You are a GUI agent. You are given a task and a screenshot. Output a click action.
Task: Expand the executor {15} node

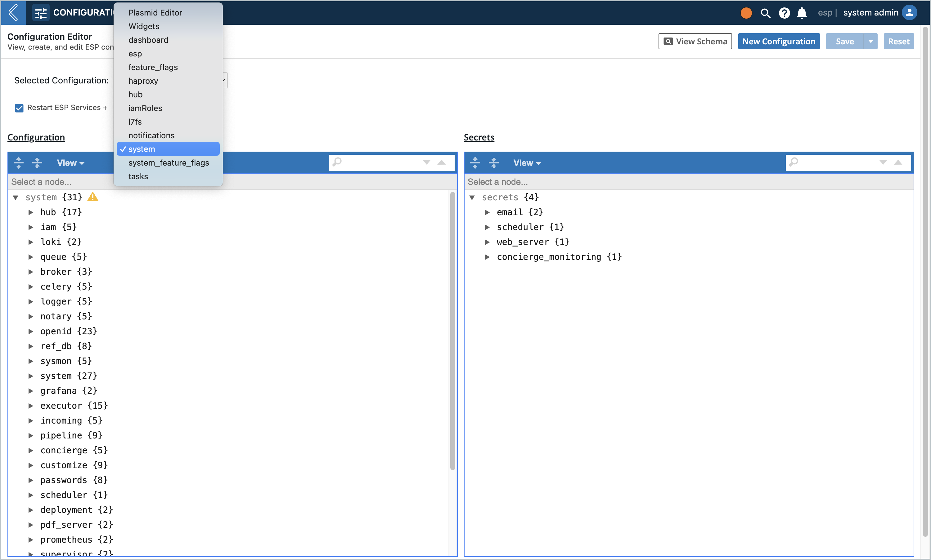point(31,406)
